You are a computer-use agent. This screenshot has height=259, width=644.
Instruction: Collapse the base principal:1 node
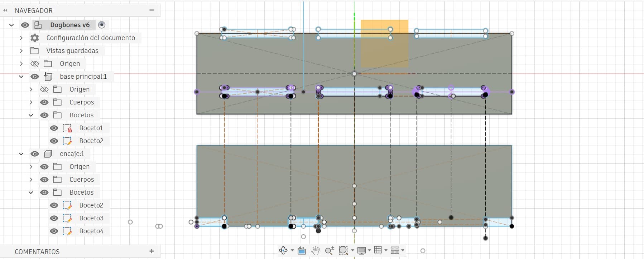[21, 77]
